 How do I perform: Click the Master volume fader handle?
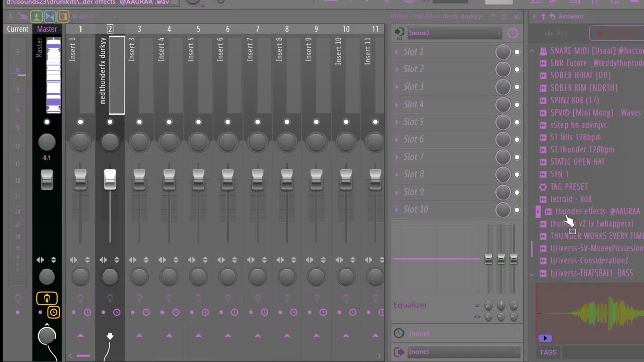click(x=47, y=179)
